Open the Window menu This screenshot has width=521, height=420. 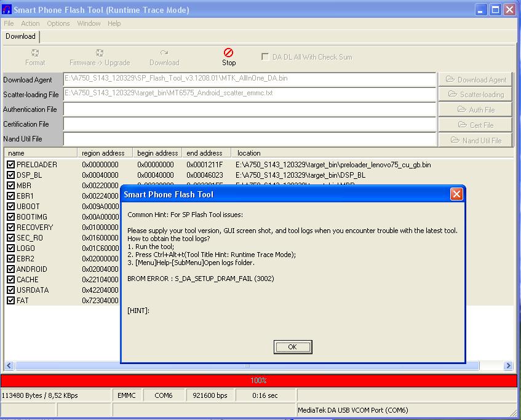coord(89,23)
